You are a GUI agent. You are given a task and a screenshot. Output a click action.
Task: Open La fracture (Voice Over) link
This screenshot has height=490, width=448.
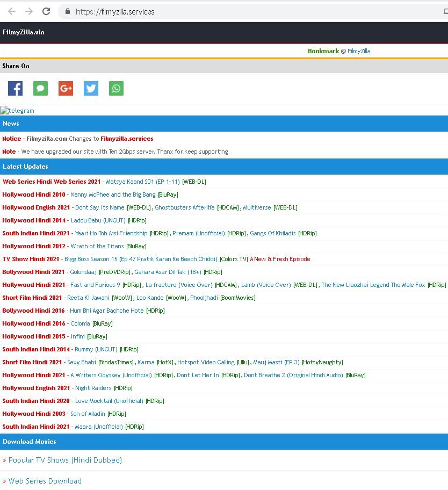(179, 285)
